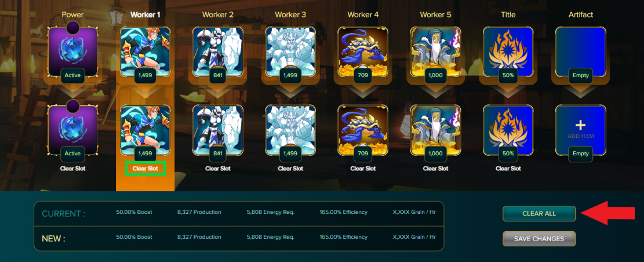Image resolution: width=644 pixels, height=262 pixels.
Task: Clear the Worker 1 slot
Action: pyautogui.click(x=145, y=168)
